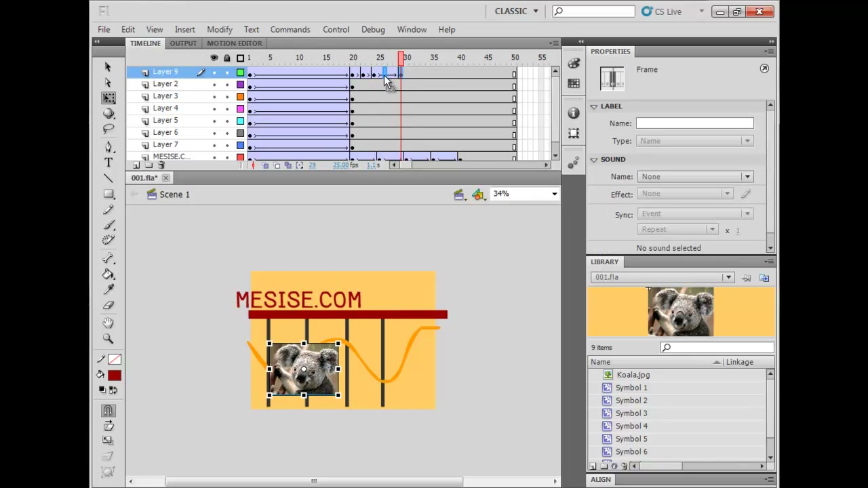Select the Hand tool
This screenshot has height=488, width=868.
coord(108,323)
